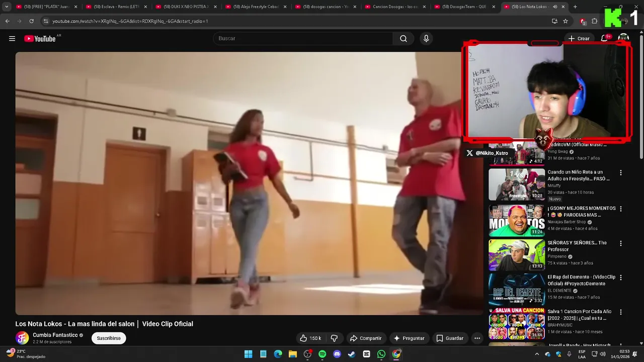Open options for El Rap del Demente video
Image resolution: width=644 pixels, height=362 pixels.
[x=620, y=278]
